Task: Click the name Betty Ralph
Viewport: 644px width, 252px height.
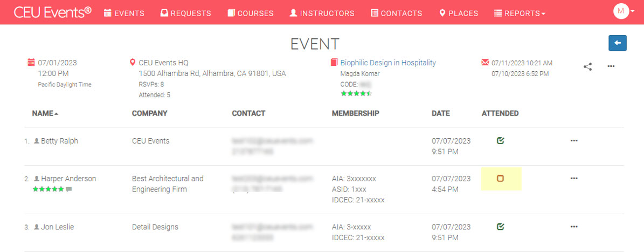Action: click(x=60, y=141)
